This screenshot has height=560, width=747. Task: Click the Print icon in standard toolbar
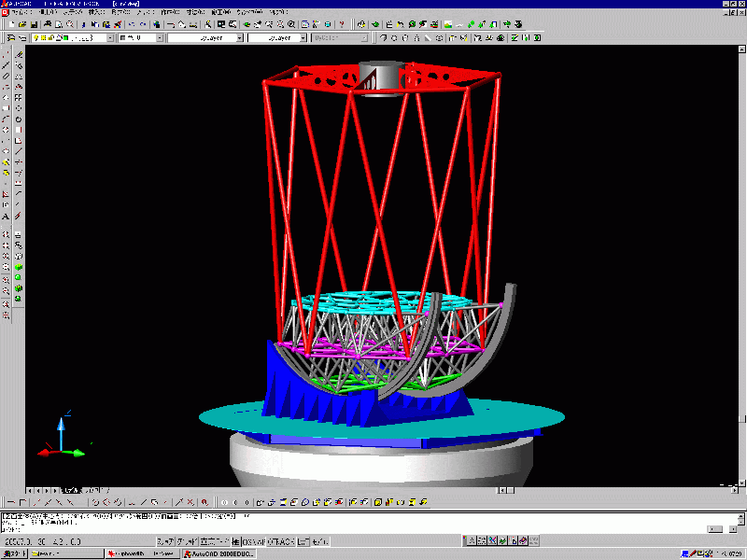(48, 24)
